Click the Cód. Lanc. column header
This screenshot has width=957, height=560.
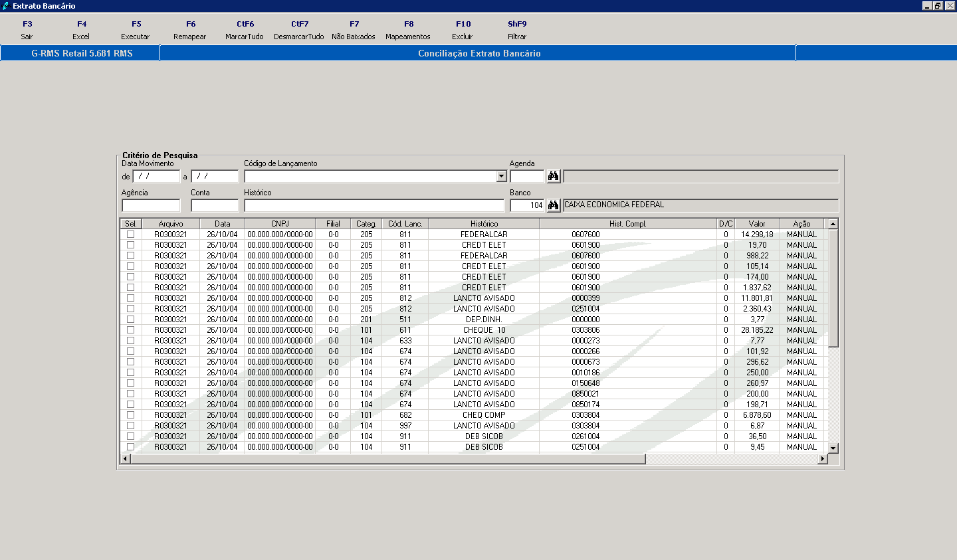tap(405, 224)
